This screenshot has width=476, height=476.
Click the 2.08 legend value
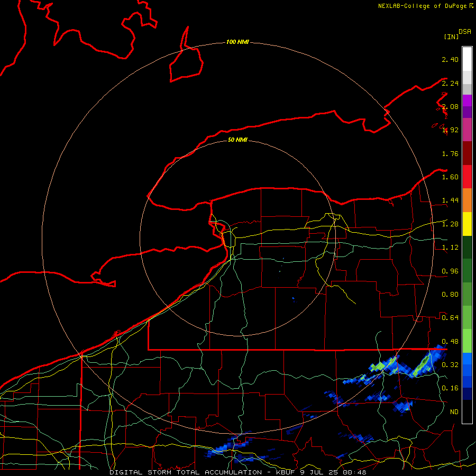point(450,106)
